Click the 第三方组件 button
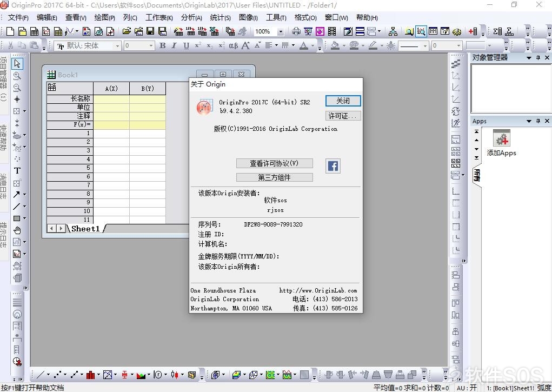This screenshot has height=392, width=552. 274,177
